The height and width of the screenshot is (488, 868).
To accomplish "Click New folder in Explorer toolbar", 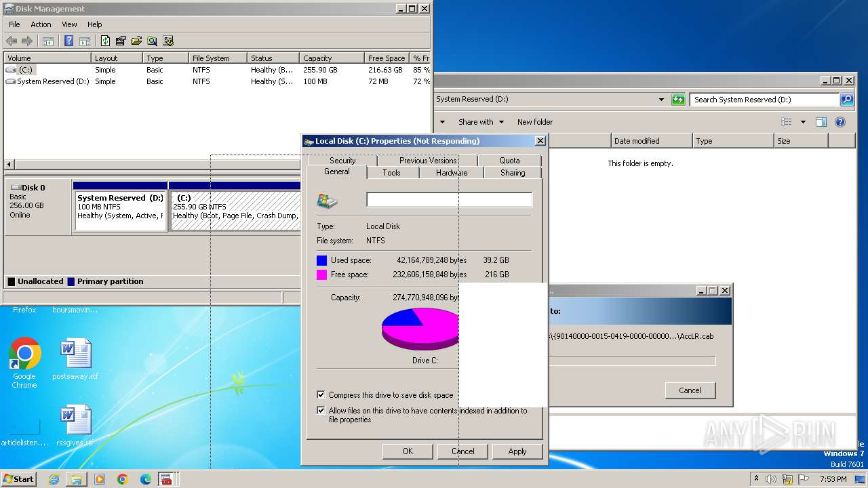I will tap(535, 122).
